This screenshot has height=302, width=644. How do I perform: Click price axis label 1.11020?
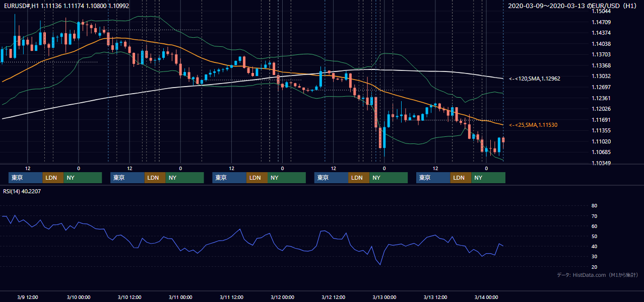601,141
